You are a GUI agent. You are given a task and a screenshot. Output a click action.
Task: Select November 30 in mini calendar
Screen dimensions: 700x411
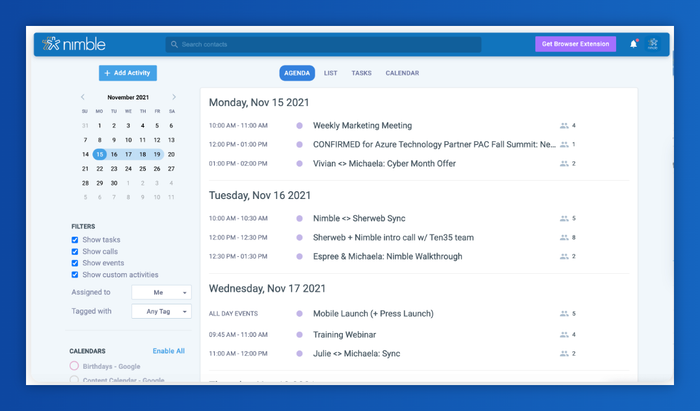(x=114, y=183)
